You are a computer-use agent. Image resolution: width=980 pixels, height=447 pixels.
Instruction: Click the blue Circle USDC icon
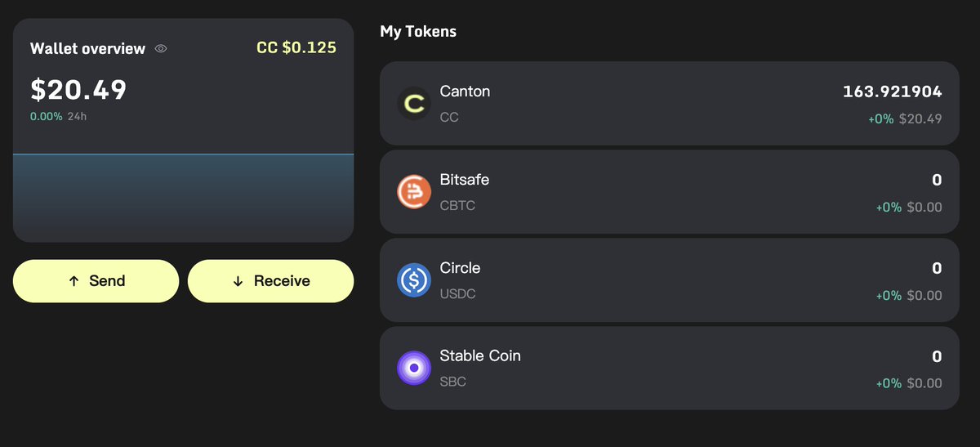pyautogui.click(x=414, y=280)
